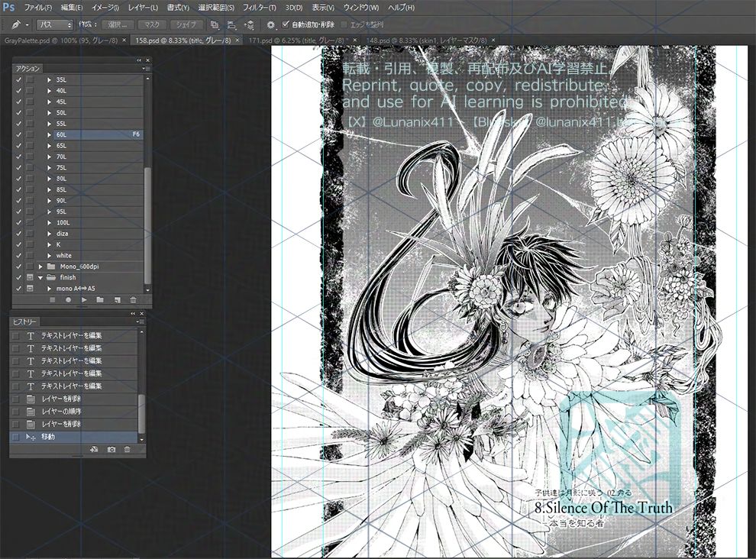Toggle the check mark for action 60L

19,134
